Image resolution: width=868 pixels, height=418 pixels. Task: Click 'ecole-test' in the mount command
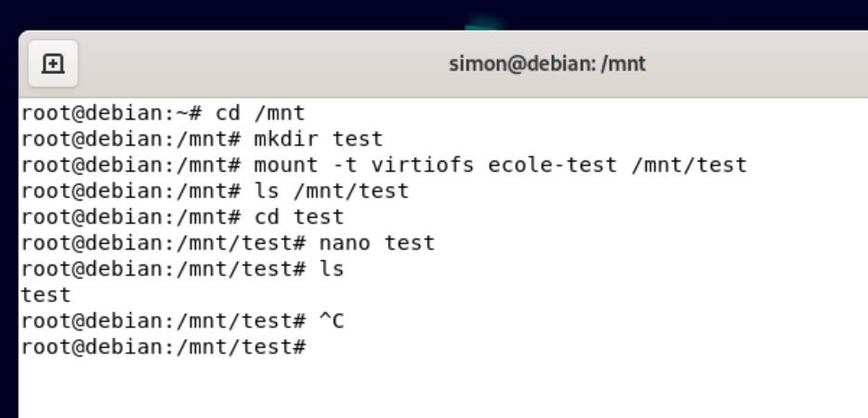[x=552, y=165]
